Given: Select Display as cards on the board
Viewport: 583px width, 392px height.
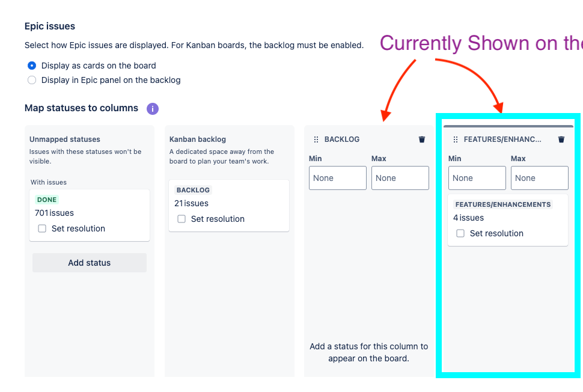Looking at the screenshot, I should coord(32,66).
